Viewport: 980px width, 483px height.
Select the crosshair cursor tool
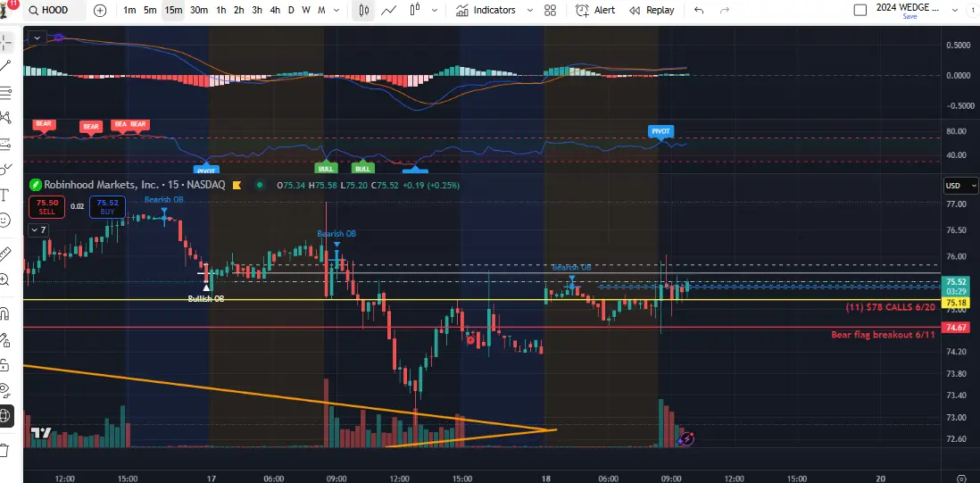pyautogui.click(x=5, y=43)
